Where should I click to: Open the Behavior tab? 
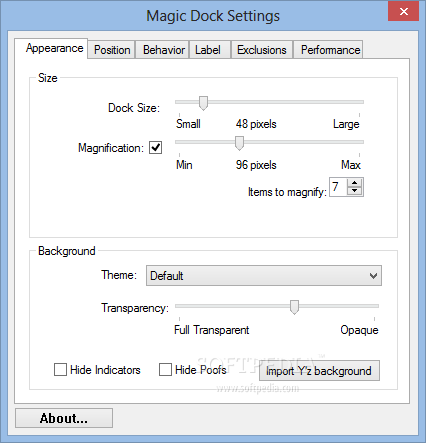(162, 50)
